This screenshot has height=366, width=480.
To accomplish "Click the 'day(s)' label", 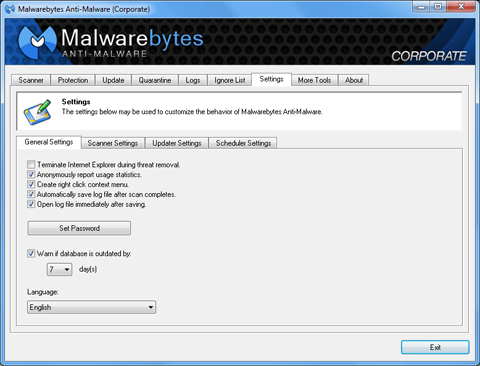I will point(88,269).
